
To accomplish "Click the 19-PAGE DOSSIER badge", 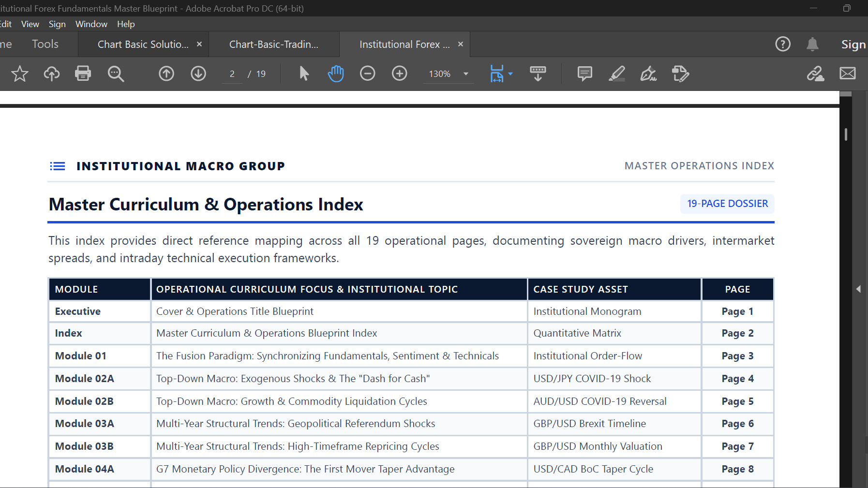I will [x=727, y=204].
